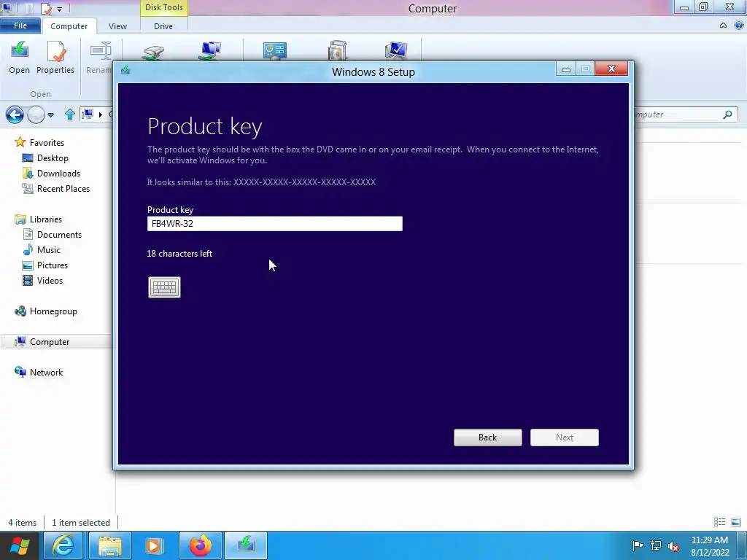Click the Windows Start button

[x=20, y=545]
